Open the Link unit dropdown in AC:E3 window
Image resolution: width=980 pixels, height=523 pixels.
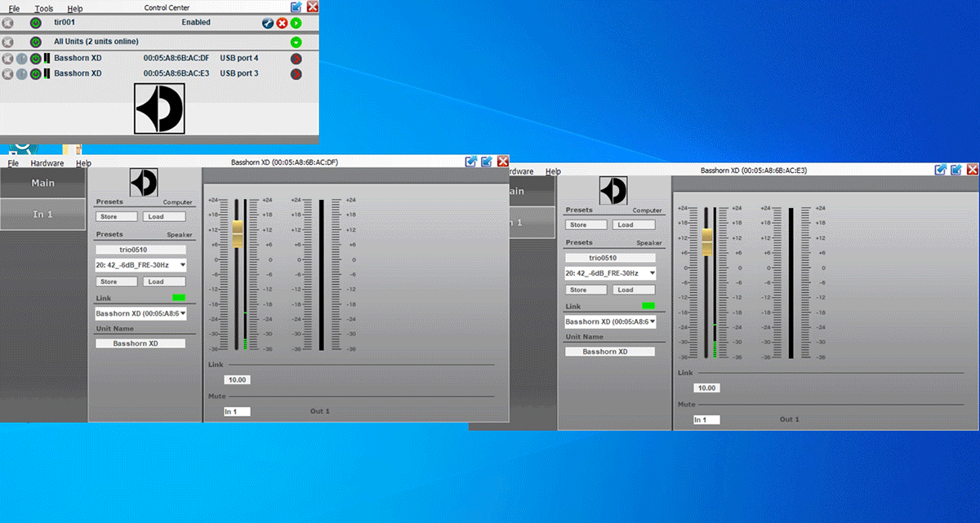click(611, 321)
